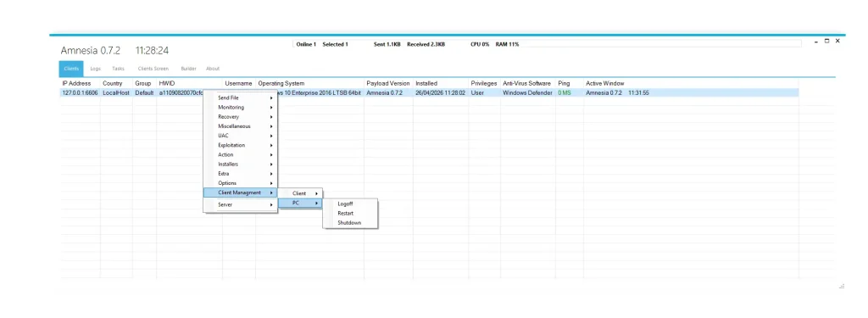868x318 pixels.
Task: Click the green 0 MS ping value
Action: click(x=564, y=93)
